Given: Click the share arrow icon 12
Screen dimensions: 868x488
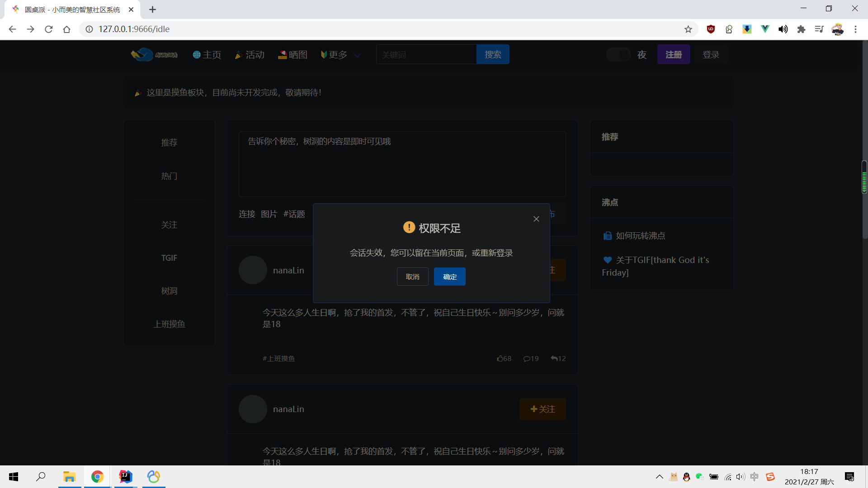Looking at the screenshot, I should pyautogui.click(x=554, y=359).
